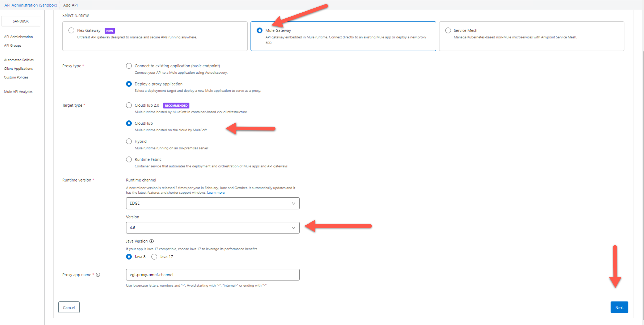
Task: Choose Deploy a proxy application option
Action: pos(129,84)
